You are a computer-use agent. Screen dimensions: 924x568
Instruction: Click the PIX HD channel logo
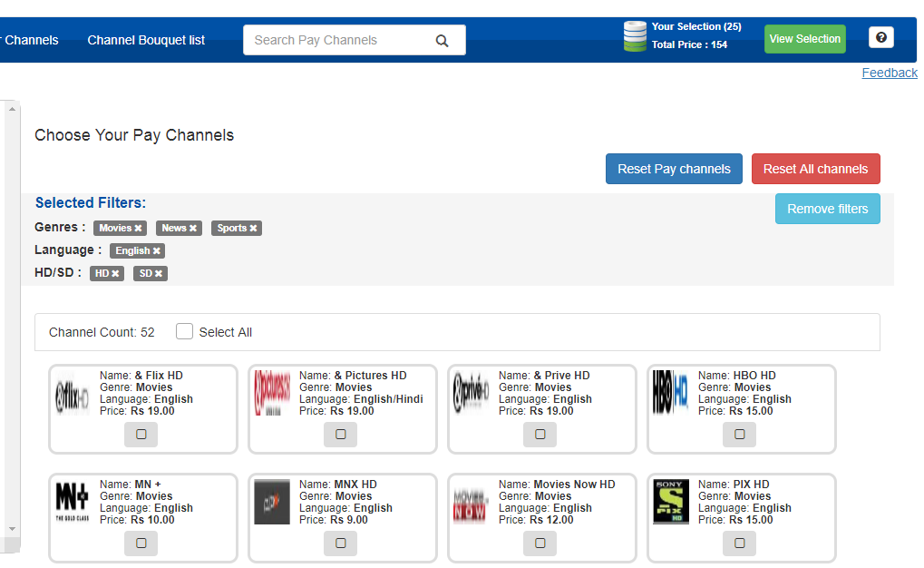point(671,502)
